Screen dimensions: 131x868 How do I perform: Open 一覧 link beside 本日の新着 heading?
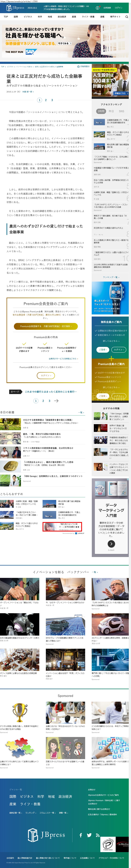pos(81,412)
